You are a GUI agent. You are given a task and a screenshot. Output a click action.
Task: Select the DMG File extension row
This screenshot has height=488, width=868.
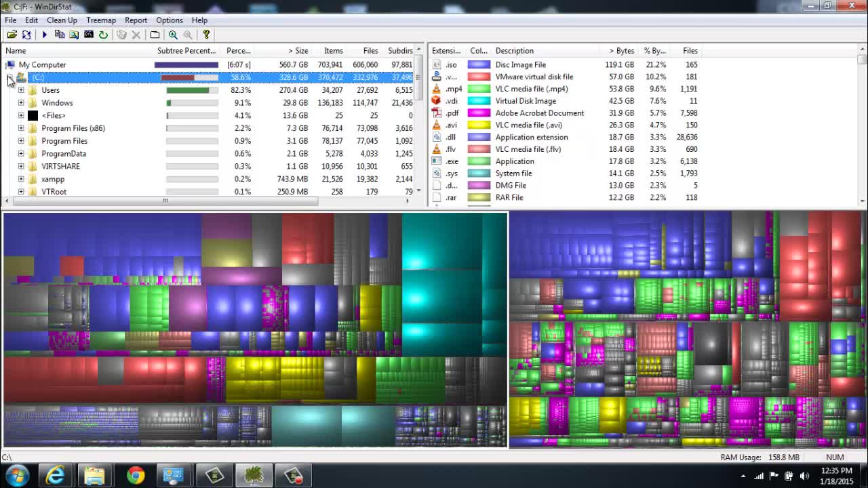point(566,185)
